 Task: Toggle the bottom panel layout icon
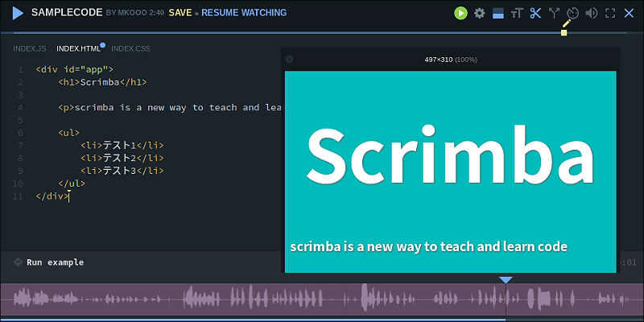click(x=498, y=13)
